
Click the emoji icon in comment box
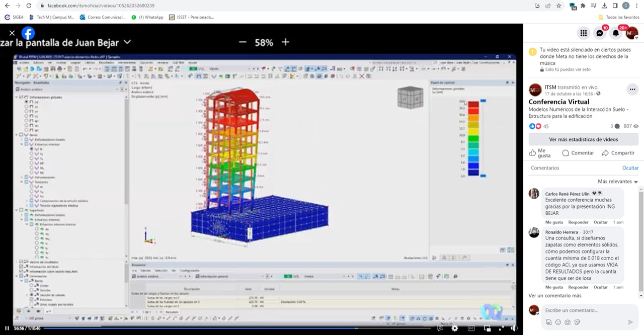pos(558,322)
